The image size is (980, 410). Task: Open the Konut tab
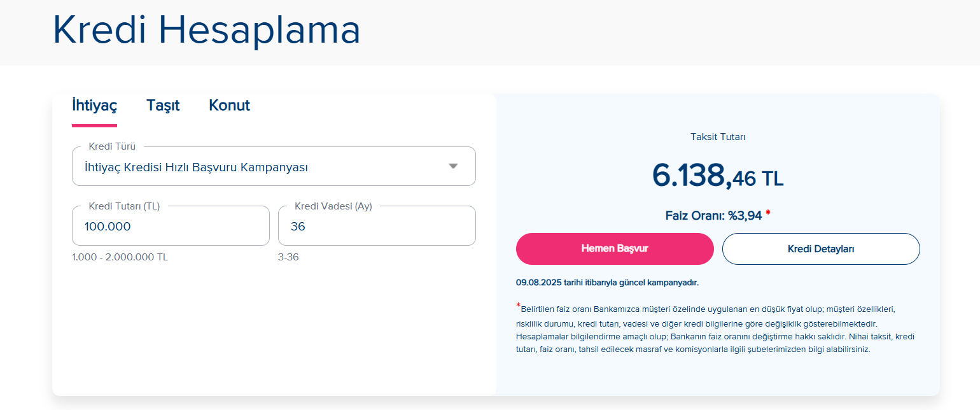coord(229,106)
